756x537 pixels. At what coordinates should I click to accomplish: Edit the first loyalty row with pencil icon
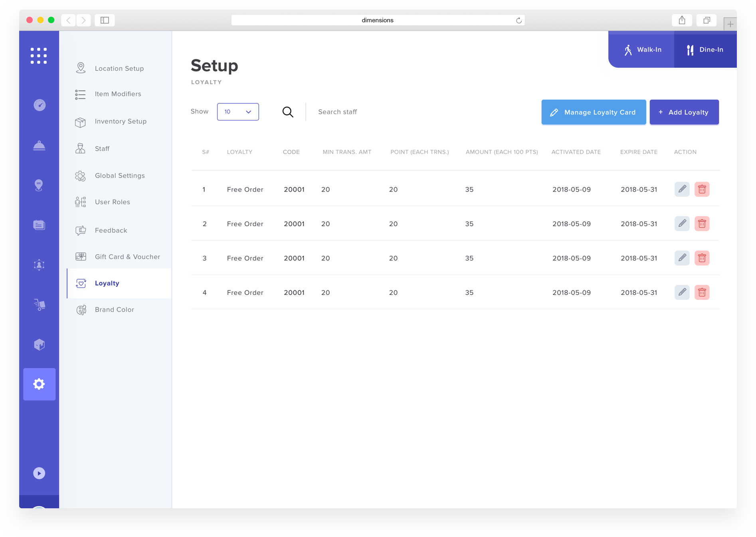[x=682, y=189]
